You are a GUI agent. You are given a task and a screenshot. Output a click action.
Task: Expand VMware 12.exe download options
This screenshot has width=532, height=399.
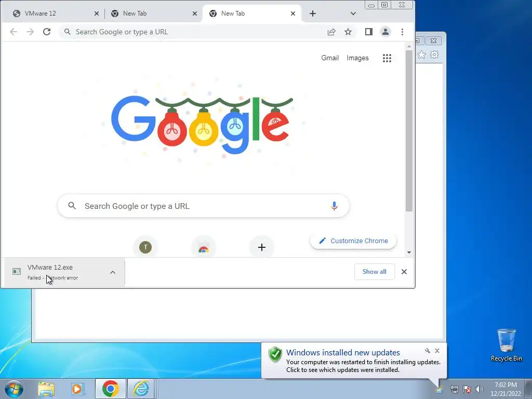coord(113,272)
